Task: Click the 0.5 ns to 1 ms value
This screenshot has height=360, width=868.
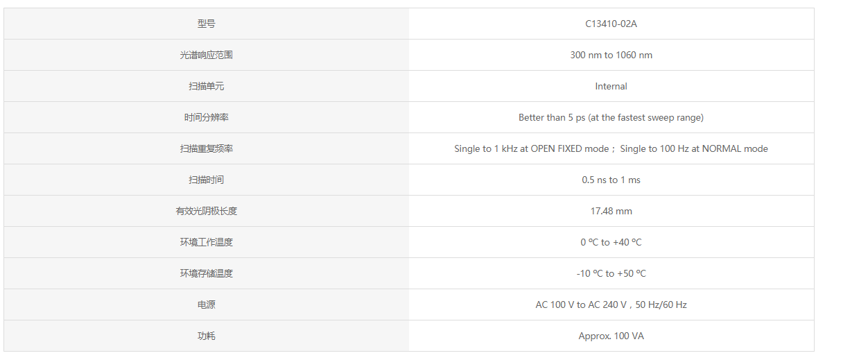Action: click(x=611, y=180)
